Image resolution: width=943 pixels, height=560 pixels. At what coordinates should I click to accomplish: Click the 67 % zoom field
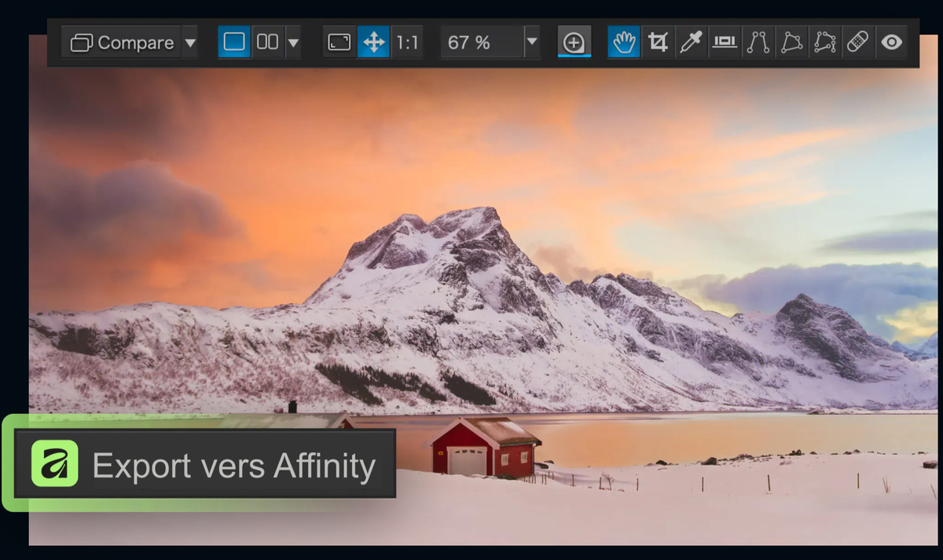click(482, 42)
